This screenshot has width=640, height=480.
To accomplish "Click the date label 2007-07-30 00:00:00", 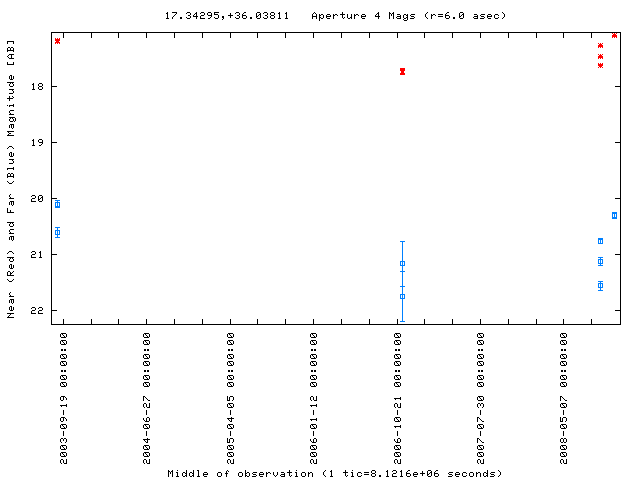I will click(481, 398).
